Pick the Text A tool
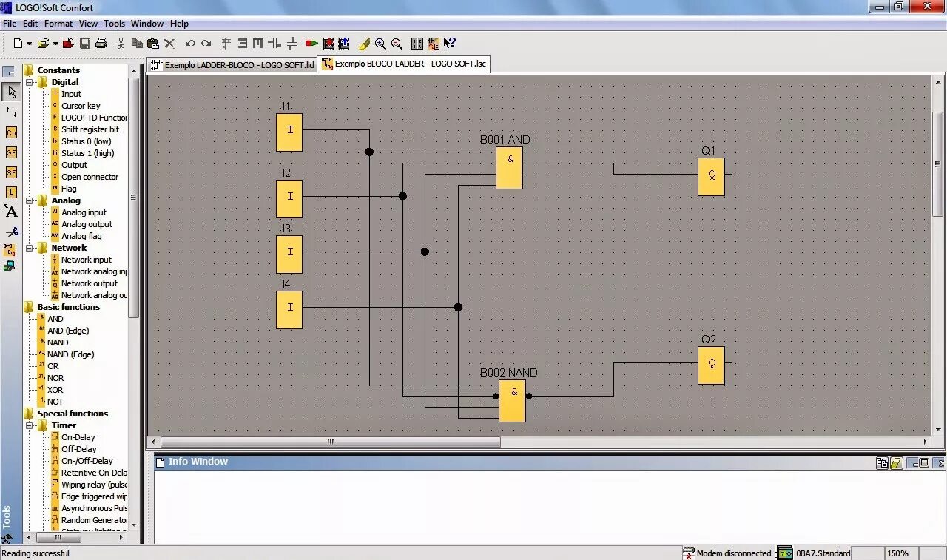 click(11, 212)
